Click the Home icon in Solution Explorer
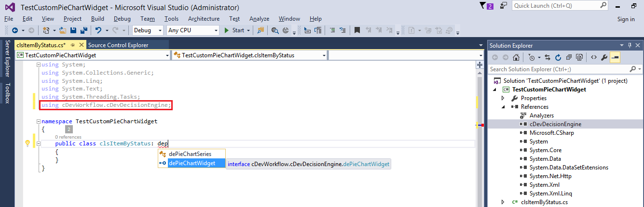The image size is (644, 207). point(516,58)
